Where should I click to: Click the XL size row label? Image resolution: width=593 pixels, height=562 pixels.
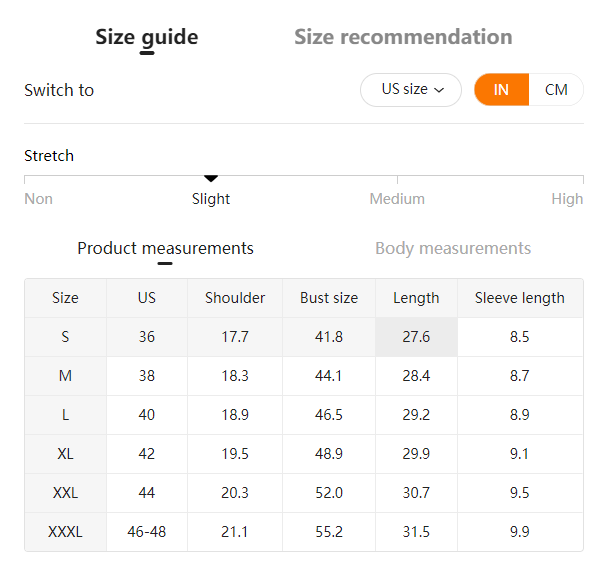[65, 454]
